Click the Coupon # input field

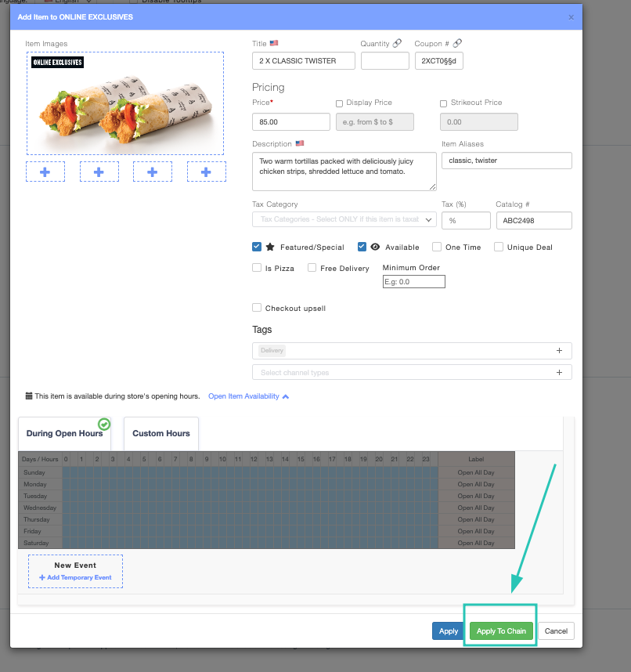pos(439,61)
